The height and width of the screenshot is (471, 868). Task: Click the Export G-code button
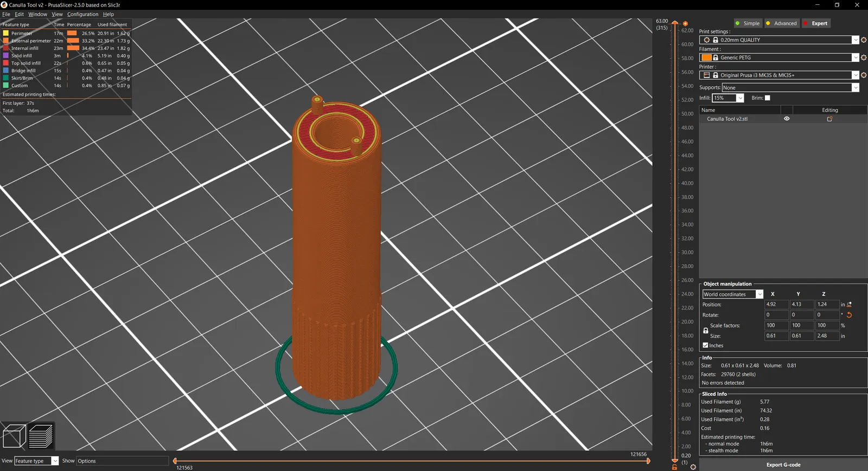point(783,464)
